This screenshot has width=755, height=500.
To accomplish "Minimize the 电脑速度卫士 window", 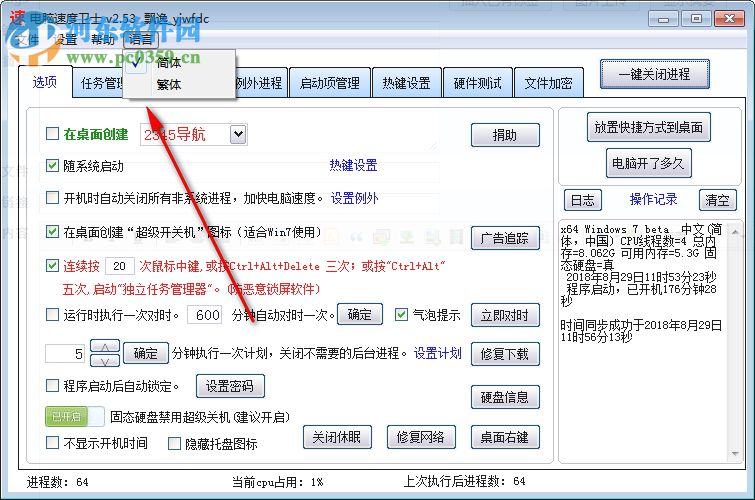I will [663, 19].
